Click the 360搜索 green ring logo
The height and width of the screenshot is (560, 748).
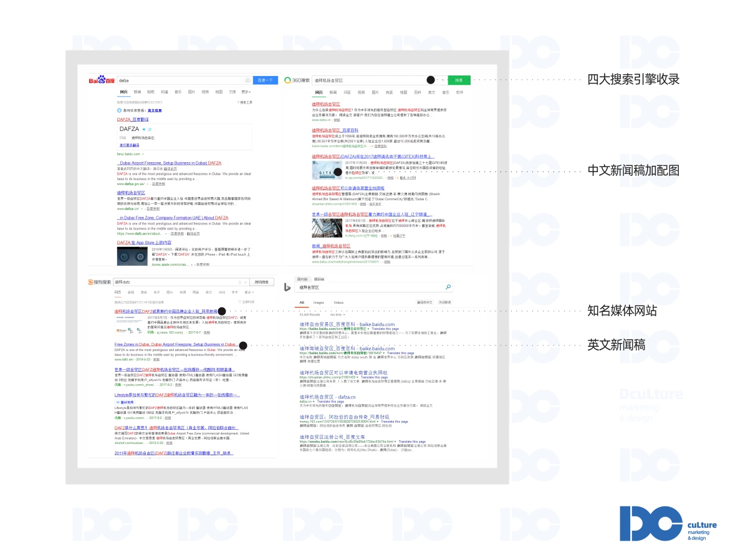[x=288, y=80]
